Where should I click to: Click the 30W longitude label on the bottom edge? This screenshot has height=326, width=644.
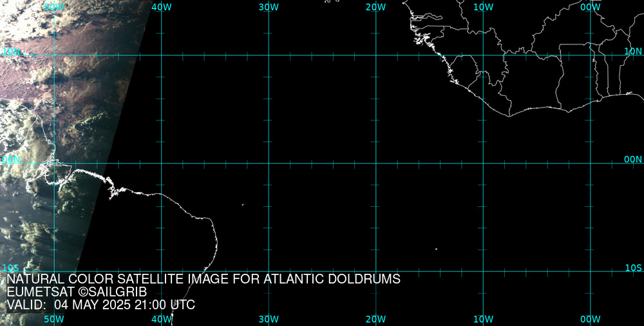[x=269, y=320]
